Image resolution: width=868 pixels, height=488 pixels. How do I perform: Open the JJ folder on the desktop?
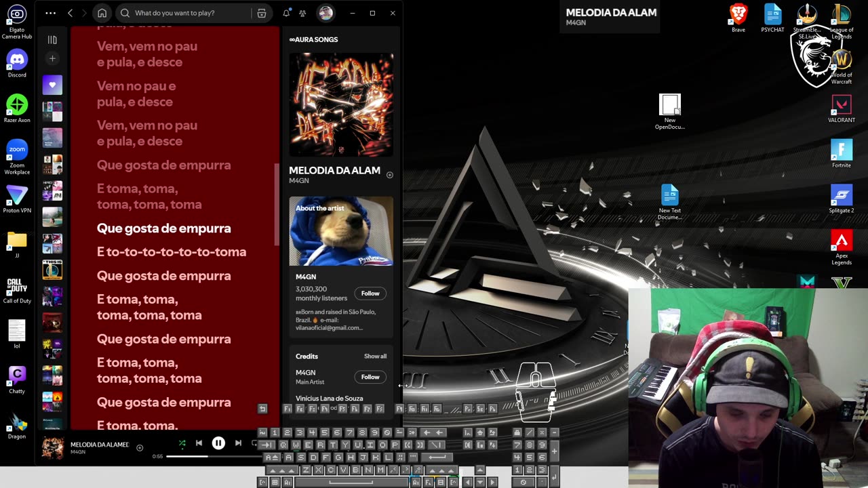[x=17, y=244]
